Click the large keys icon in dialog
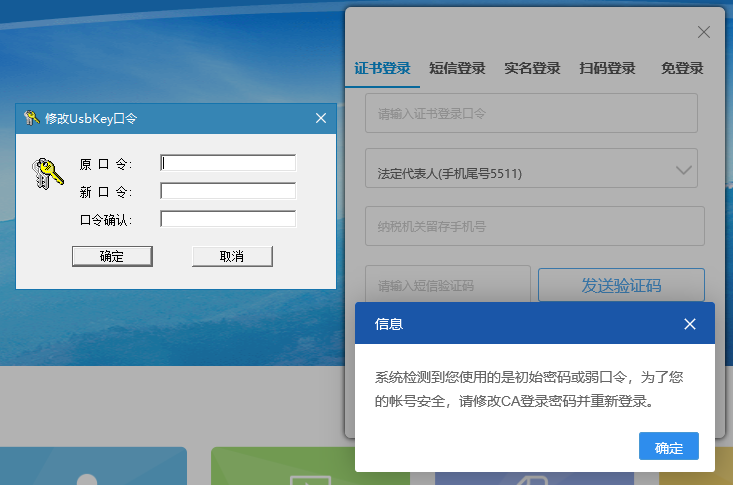 [x=47, y=174]
